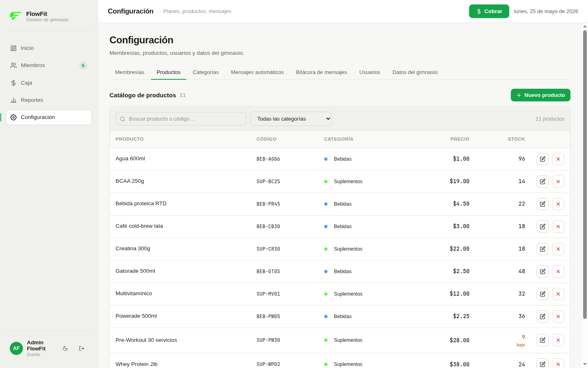The height and width of the screenshot is (368, 588).
Task: Click the AF user avatar
Action: (x=16, y=348)
